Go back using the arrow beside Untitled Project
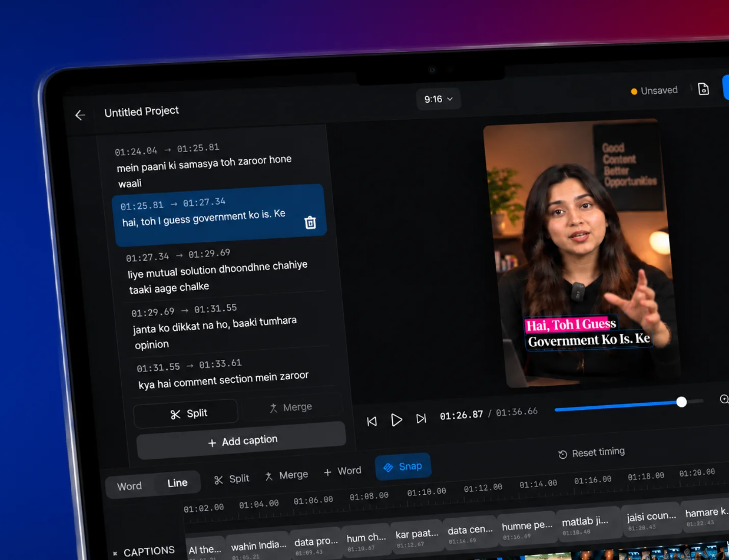Image resolution: width=729 pixels, height=560 pixels. coord(80,115)
